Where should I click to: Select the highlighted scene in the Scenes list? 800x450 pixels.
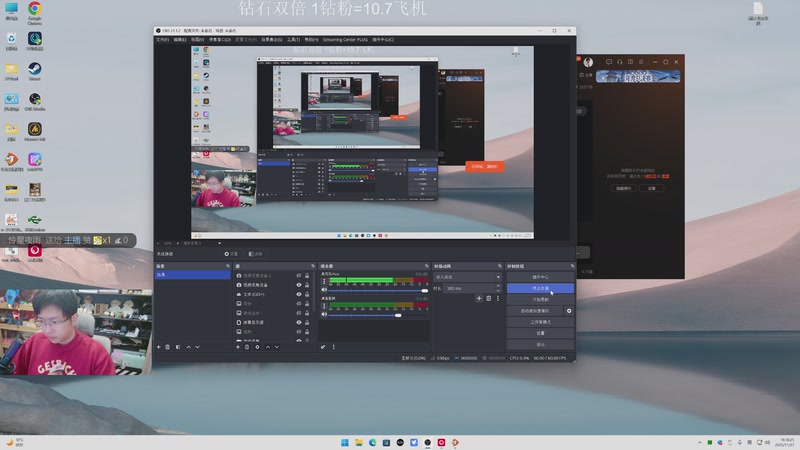pyautogui.click(x=192, y=274)
